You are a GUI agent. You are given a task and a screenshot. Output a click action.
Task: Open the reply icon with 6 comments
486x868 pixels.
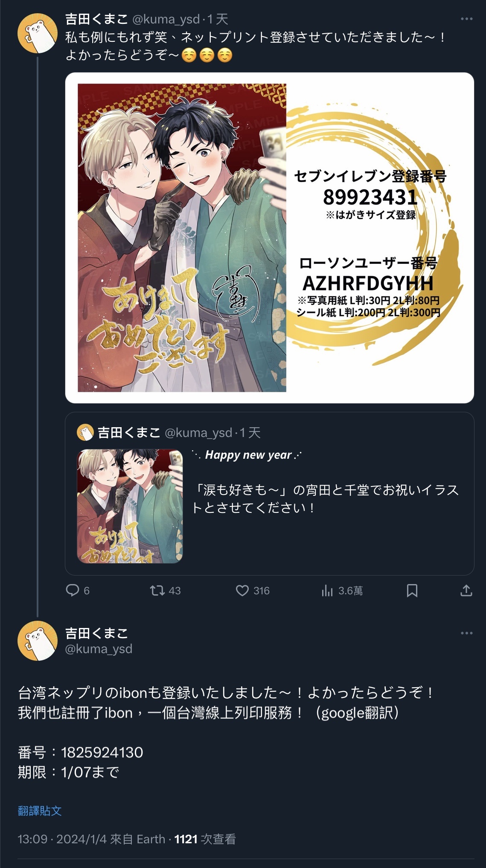click(x=73, y=590)
